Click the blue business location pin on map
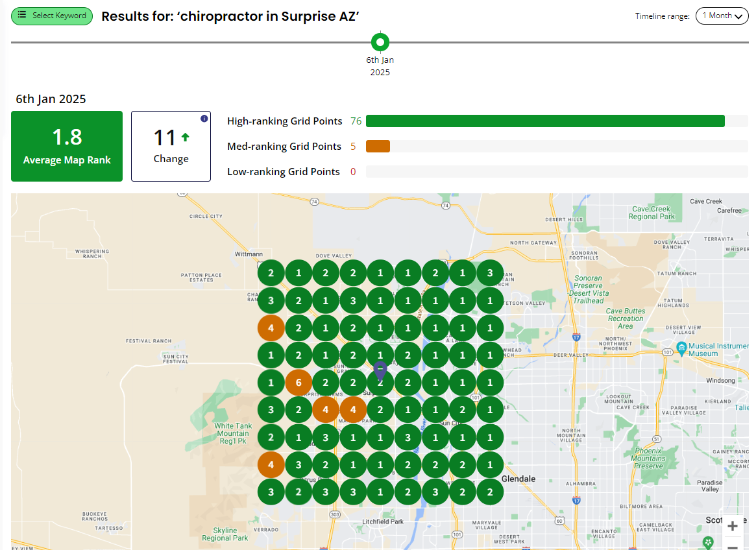 [x=380, y=371]
